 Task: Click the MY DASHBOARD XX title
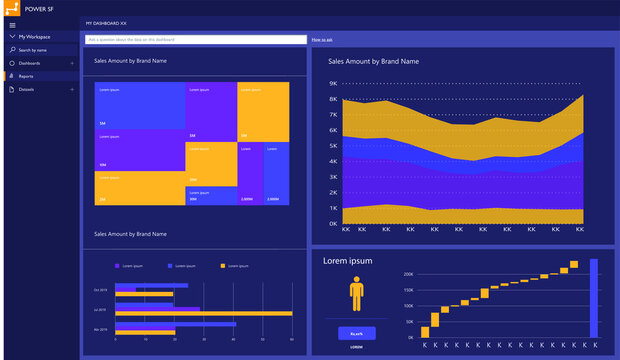coord(106,23)
